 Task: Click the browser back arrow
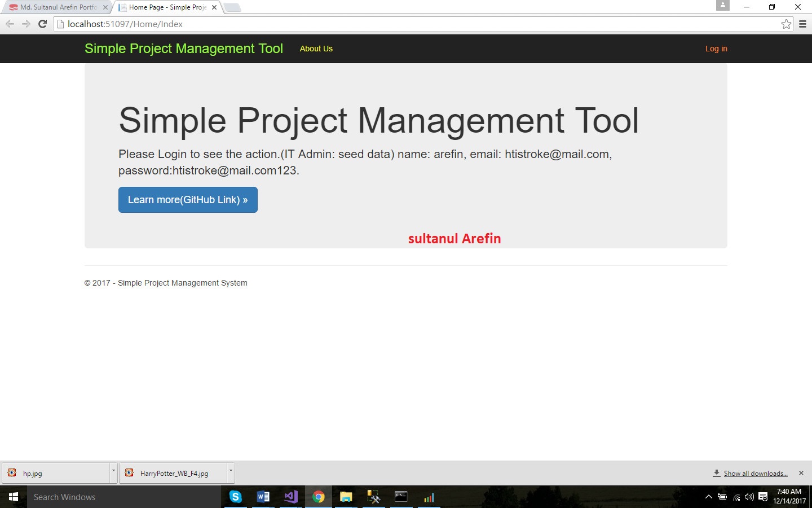(x=10, y=24)
